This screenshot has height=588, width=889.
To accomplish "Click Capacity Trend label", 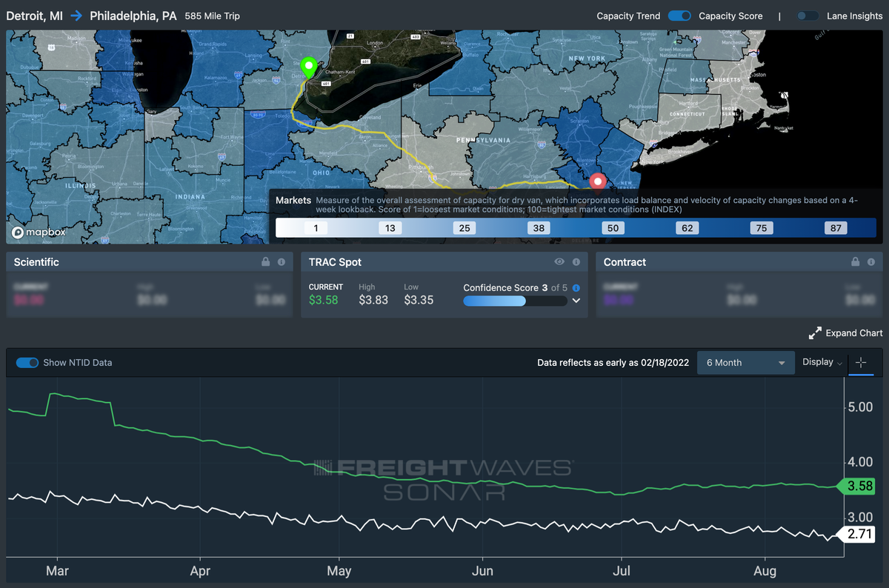I will click(x=628, y=16).
